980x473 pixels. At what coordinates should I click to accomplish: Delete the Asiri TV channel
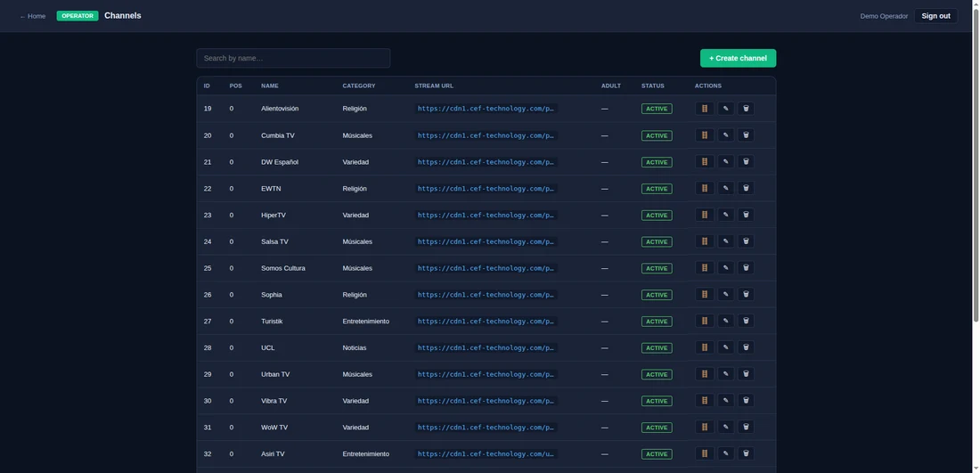click(746, 453)
